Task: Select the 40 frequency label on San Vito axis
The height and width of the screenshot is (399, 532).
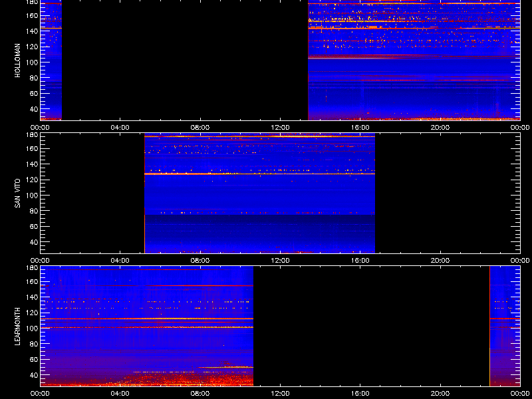Action: [34, 242]
